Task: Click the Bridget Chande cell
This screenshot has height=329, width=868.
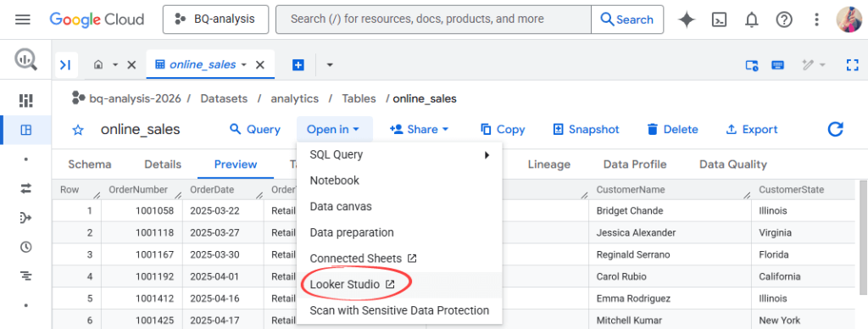Action: coord(670,211)
